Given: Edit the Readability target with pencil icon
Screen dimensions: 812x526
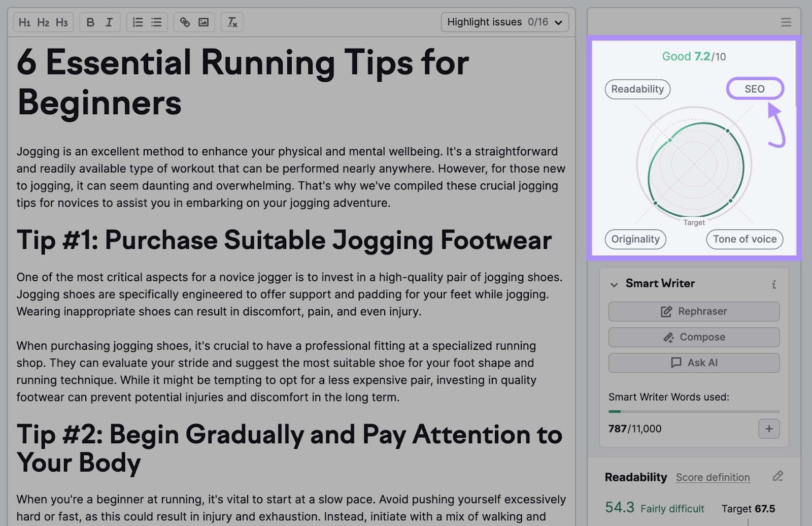Looking at the screenshot, I should pyautogui.click(x=777, y=476).
